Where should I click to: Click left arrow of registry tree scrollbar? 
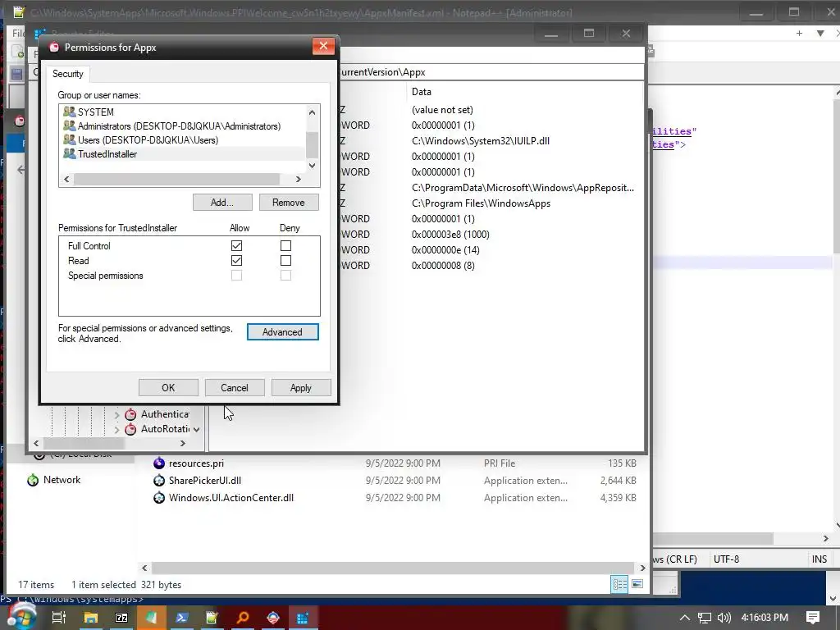pyautogui.click(x=36, y=443)
